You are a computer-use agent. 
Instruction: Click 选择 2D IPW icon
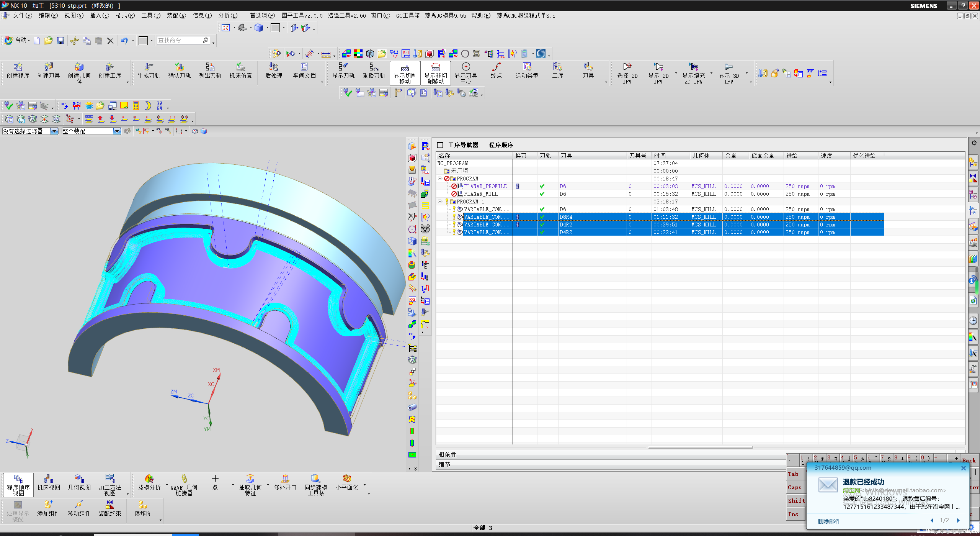click(x=627, y=73)
